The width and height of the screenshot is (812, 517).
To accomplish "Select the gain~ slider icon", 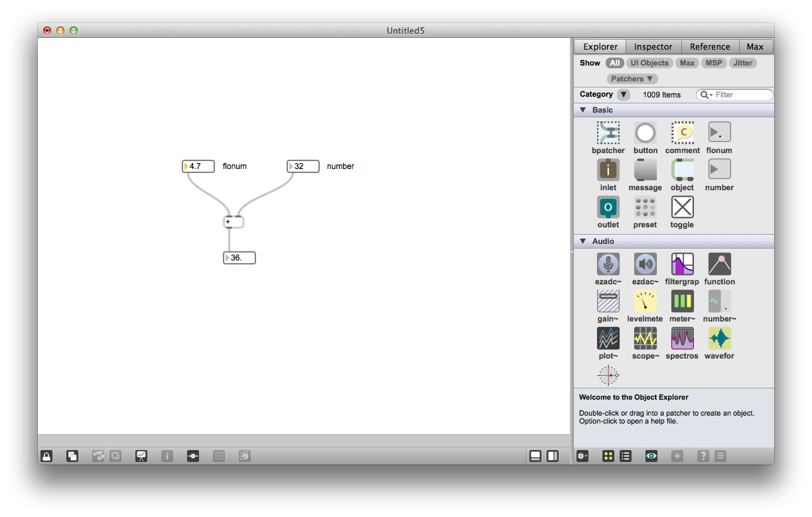I will click(608, 301).
